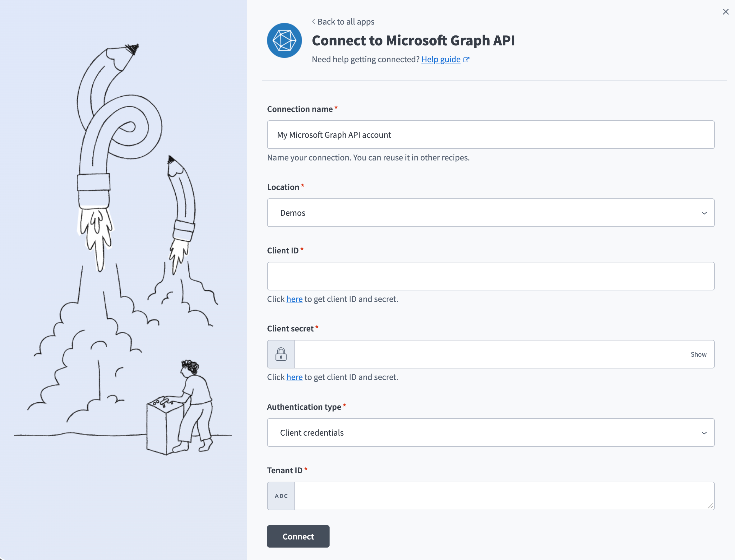This screenshot has width=735, height=560.
Task: Click the 'here' link under Client ID
Action: tap(294, 299)
